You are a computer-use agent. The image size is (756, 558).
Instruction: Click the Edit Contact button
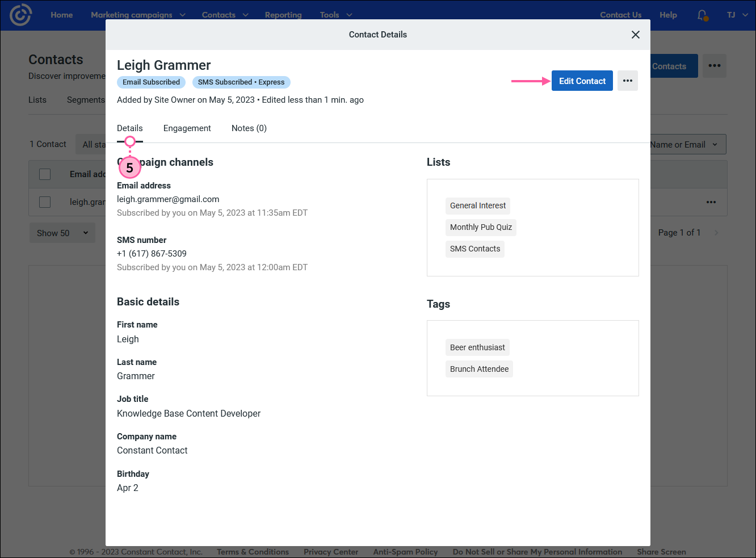tap(582, 81)
